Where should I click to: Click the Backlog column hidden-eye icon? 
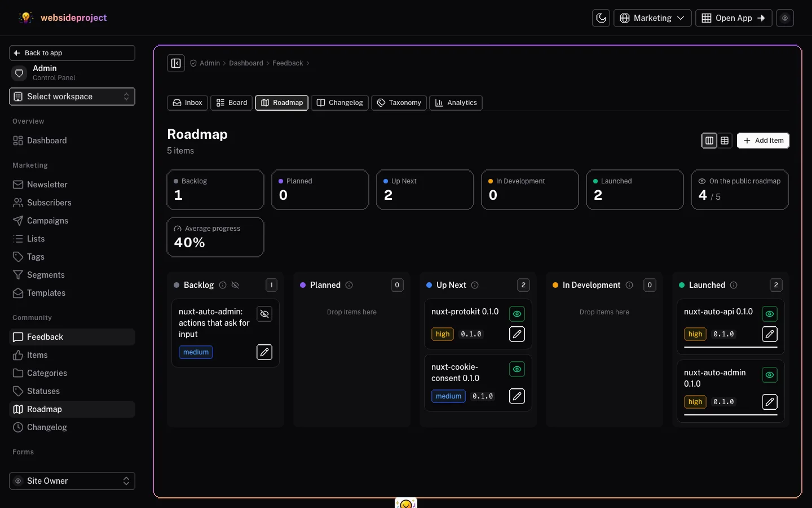[x=235, y=285]
